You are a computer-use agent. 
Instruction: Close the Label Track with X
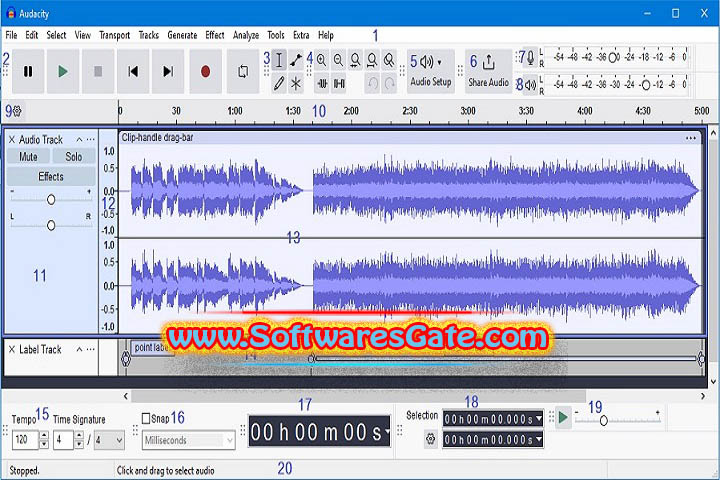tap(12, 350)
